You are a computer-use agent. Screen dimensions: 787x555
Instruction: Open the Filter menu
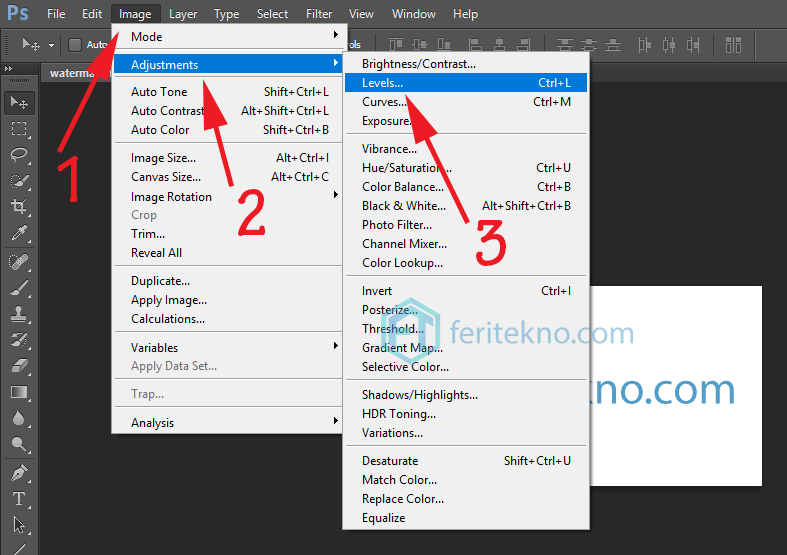(x=319, y=14)
